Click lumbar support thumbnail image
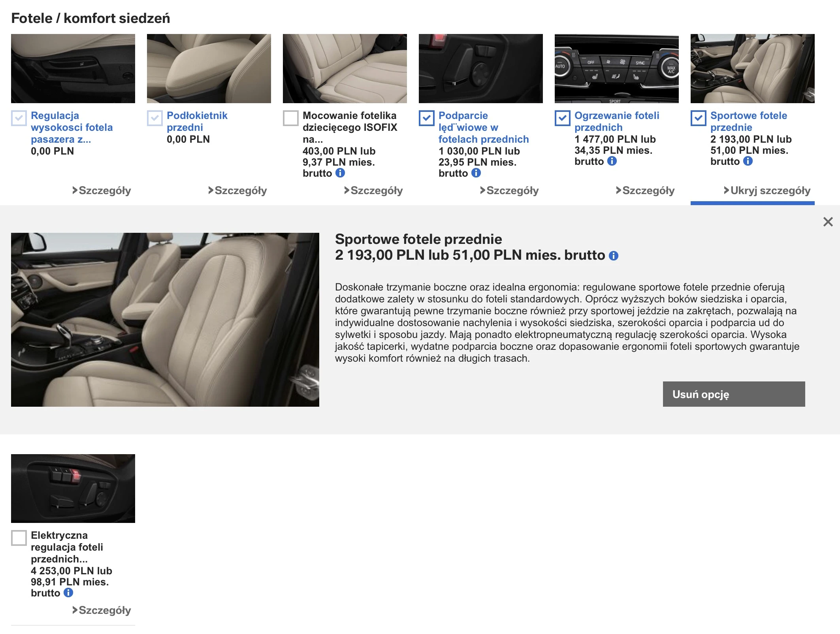The width and height of the screenshot is (840, 634). (x=481, y=68)
